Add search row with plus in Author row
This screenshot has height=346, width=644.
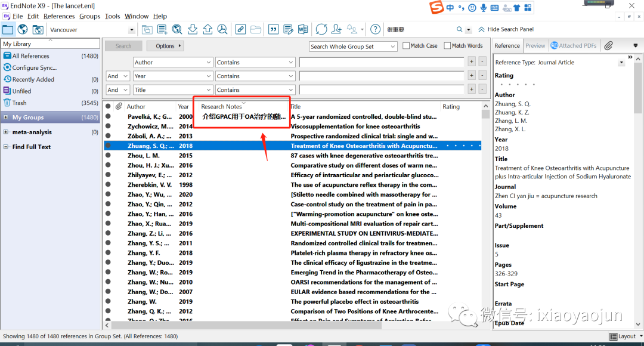pyautogui.click(x=472, y=62)
